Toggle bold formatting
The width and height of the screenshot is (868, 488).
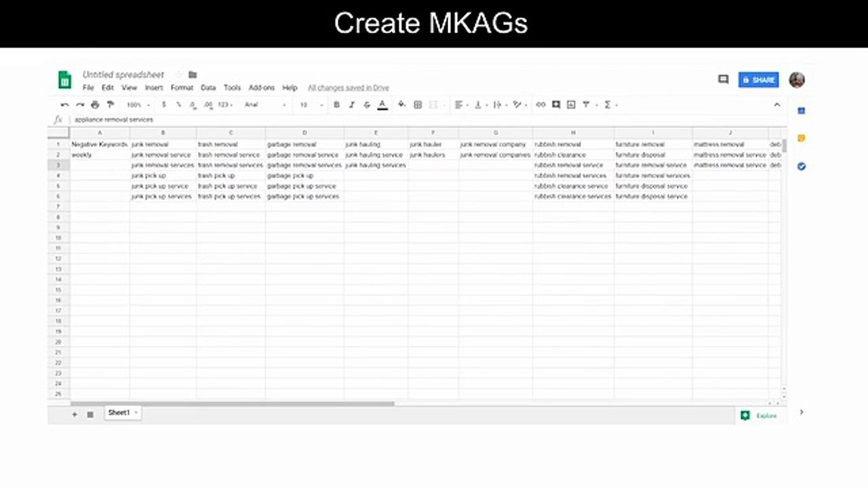point(336,105)
